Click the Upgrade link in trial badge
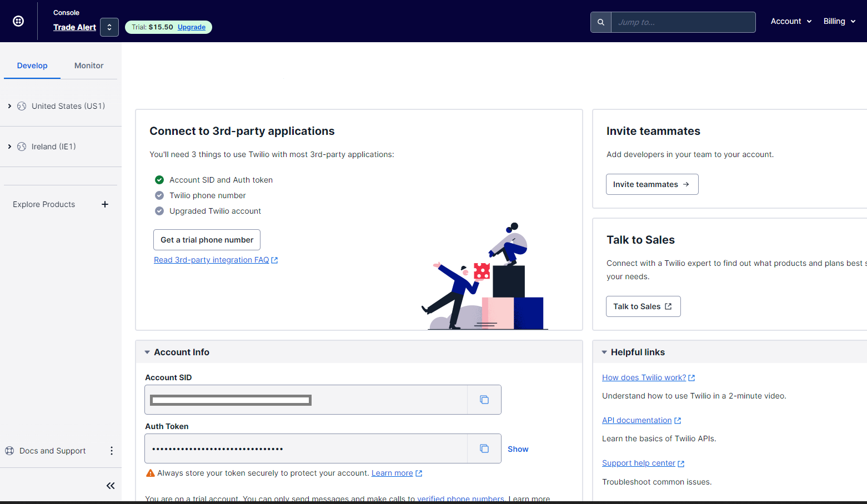The width and height of the screenshot is (867, 504). tap(192, 27)
